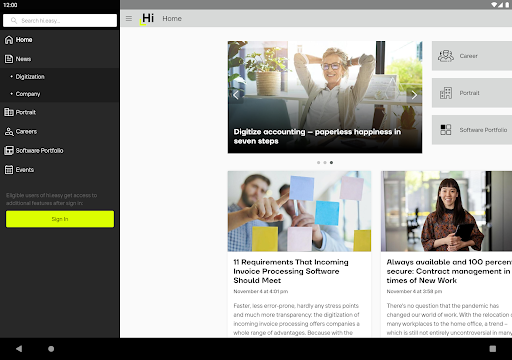The width and height of the screenshot is (512, 360).
Task: Open the Career quick link tile
Action: tap(472, 56)
